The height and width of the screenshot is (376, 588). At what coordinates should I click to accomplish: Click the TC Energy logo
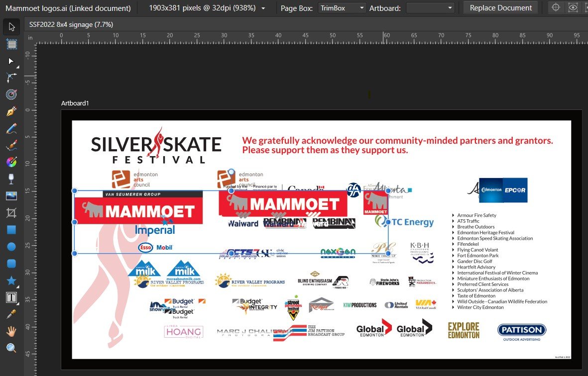pos(405,222)
